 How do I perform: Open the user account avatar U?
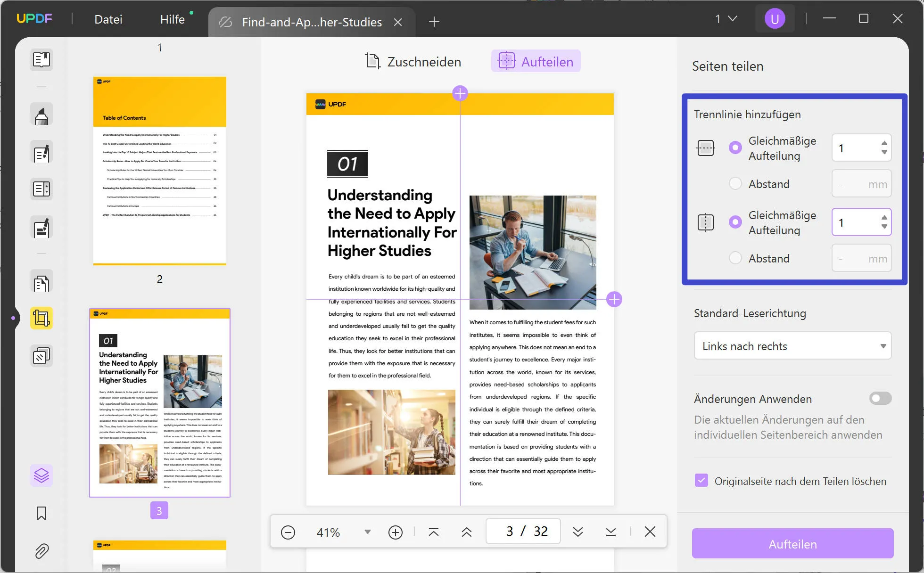(775, 19)
